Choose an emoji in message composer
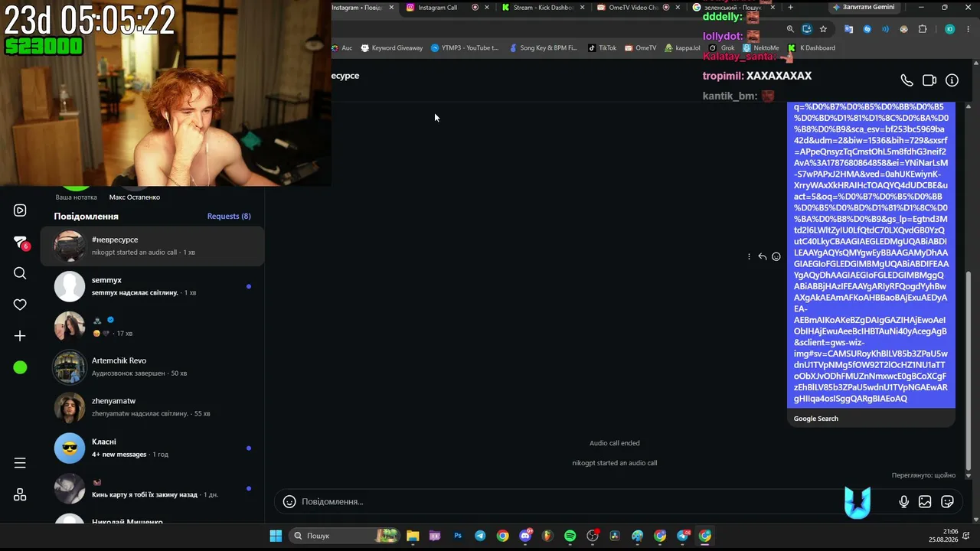Image resolution: width=980 pixels, height=551 pixels. click(289, 502)
